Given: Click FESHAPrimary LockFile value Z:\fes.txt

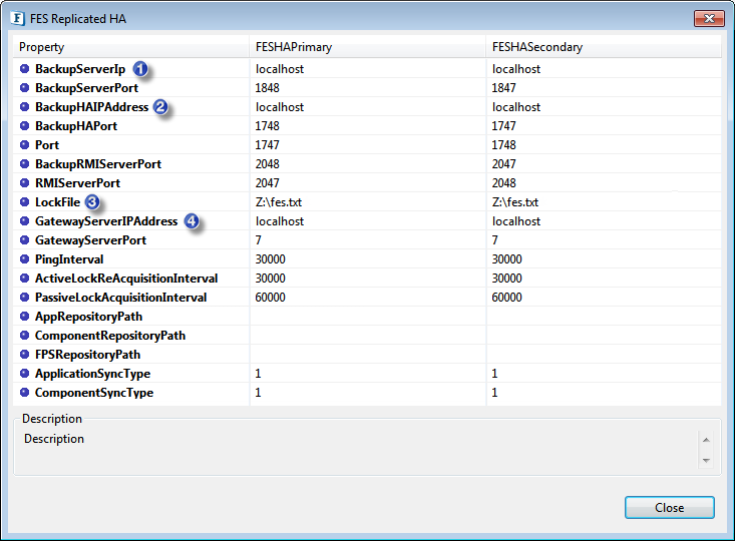Looking at the screenshot, I should coord(278,202).
